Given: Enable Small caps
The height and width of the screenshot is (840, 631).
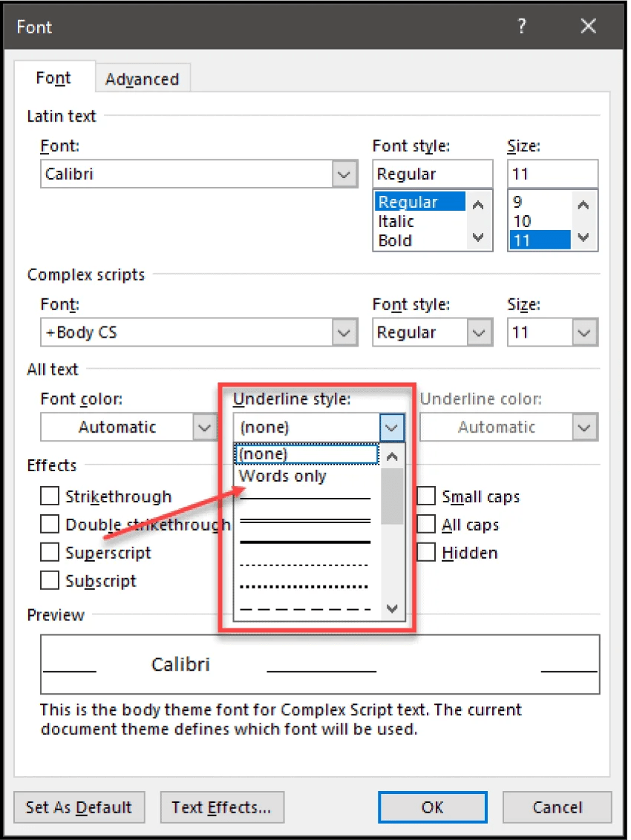Looking at the screenshot, I should tap(425, 496).
